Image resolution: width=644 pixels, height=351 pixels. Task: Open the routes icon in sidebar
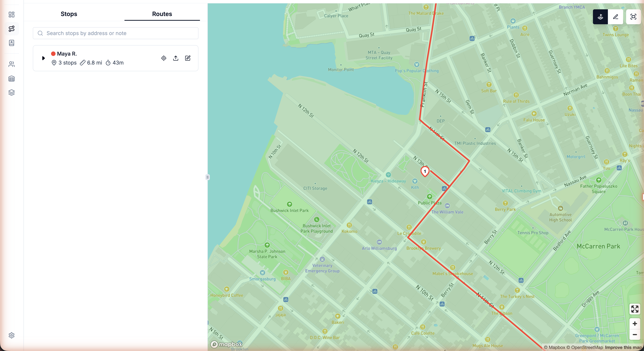coord(12,29)
